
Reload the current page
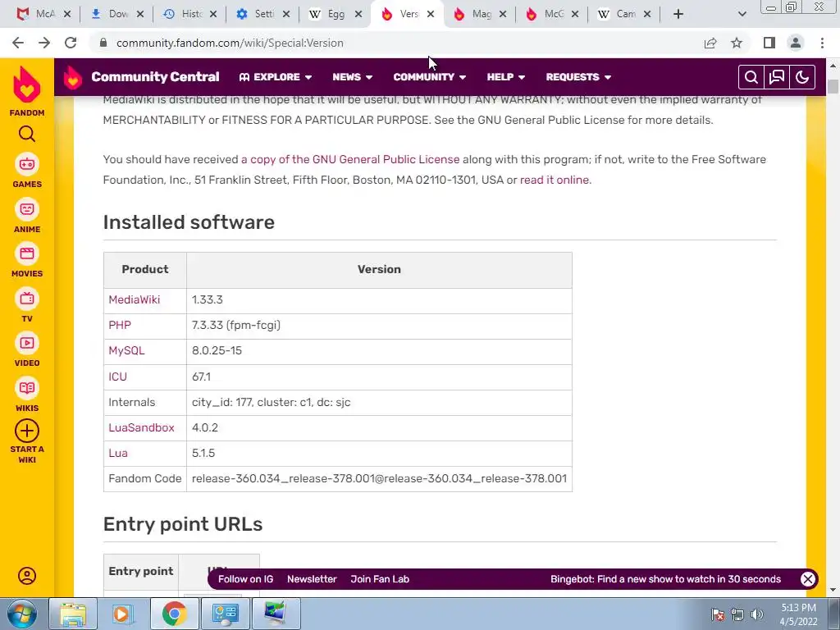(x=71, y=43)
